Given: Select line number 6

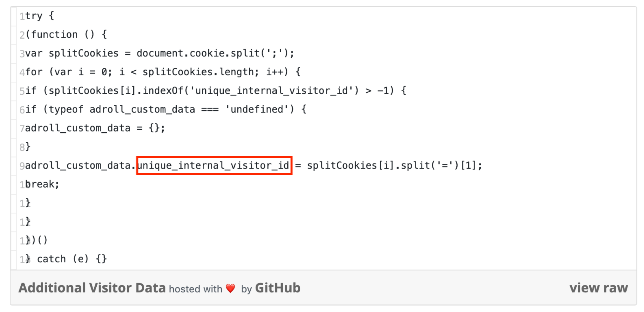Looking at the screenshot, I should click(22, 110).
